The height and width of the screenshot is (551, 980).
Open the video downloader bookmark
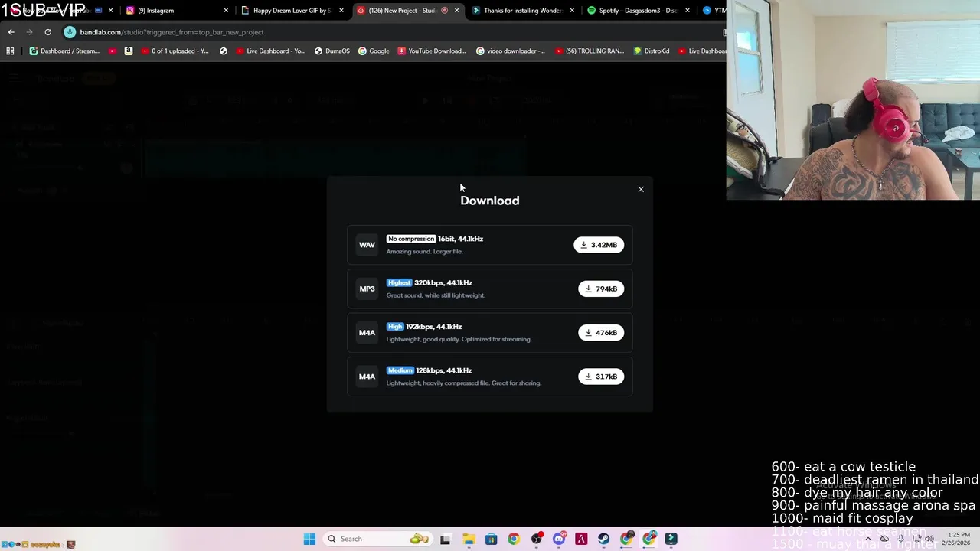point(511,51)
